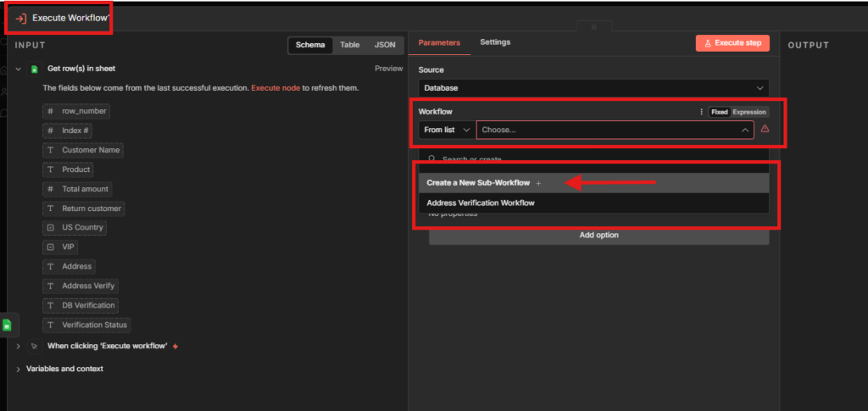Select Fixed mode for Workflow parameter
Viewport: 868px width, 411px height.
click(x=720, y=112)
